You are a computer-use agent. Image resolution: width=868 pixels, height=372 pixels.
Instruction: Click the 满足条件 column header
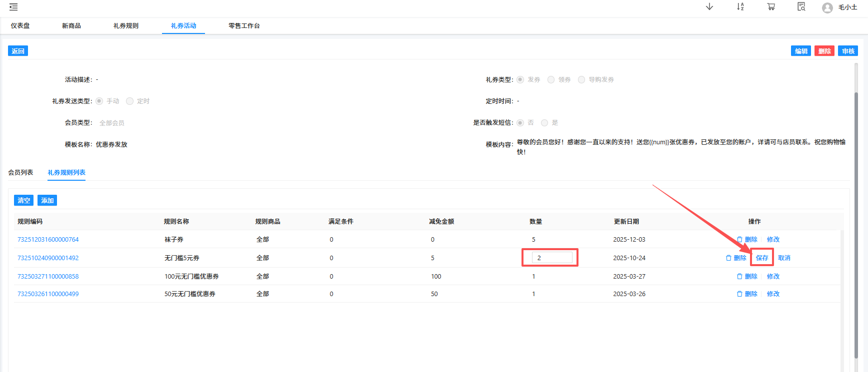(x=341, y=222)
